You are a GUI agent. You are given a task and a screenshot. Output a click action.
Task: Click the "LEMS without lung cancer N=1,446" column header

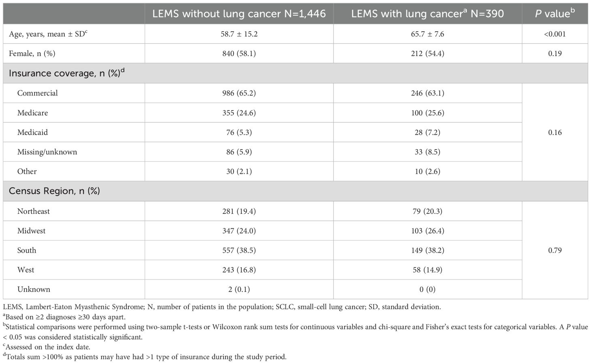[x=239, y=14]
